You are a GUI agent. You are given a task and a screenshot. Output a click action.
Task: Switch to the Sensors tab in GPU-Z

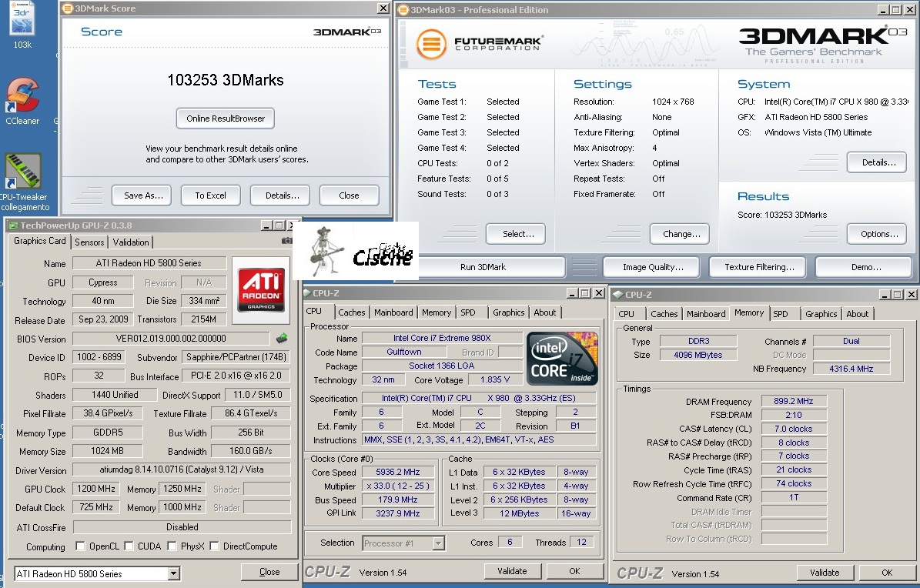point(89,242)
